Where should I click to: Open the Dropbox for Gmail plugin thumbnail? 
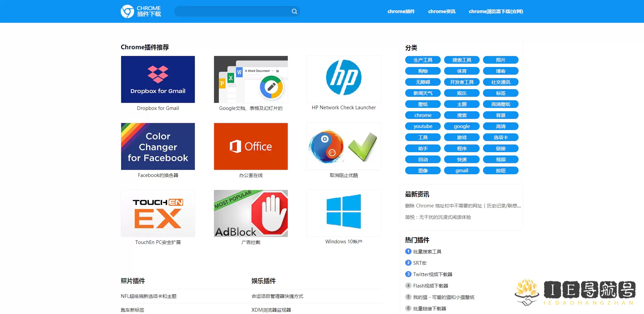(x=158, y=79)
